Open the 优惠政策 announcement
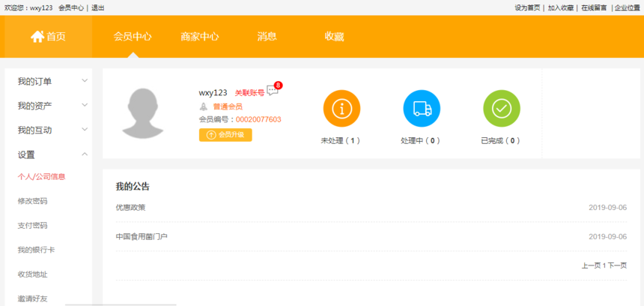This screenshot has height=306, width=644. click(x=130, y=207)
